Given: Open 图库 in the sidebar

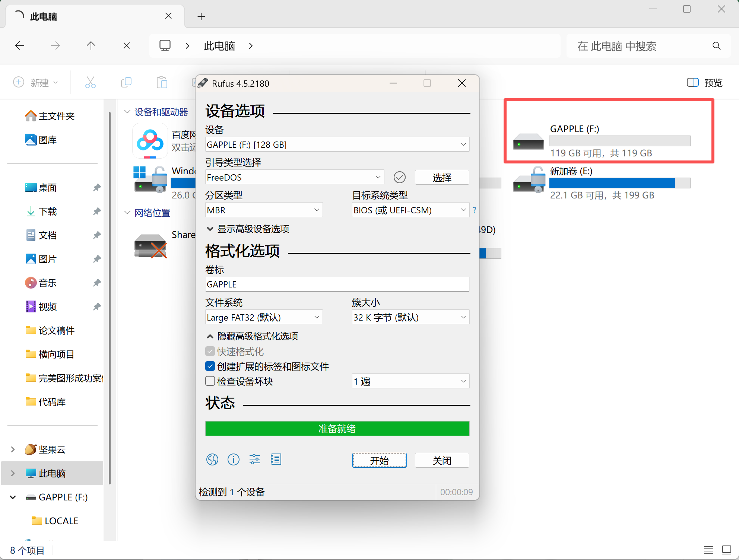Looking at the screenshot, I should [x=41, y=140].
